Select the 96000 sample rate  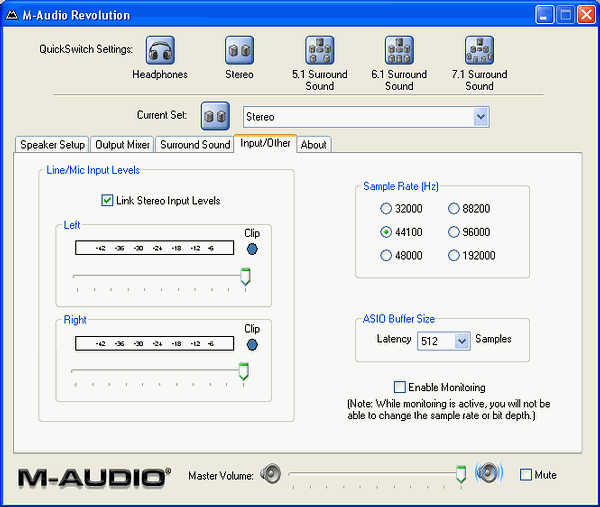[x=453, y=232]
